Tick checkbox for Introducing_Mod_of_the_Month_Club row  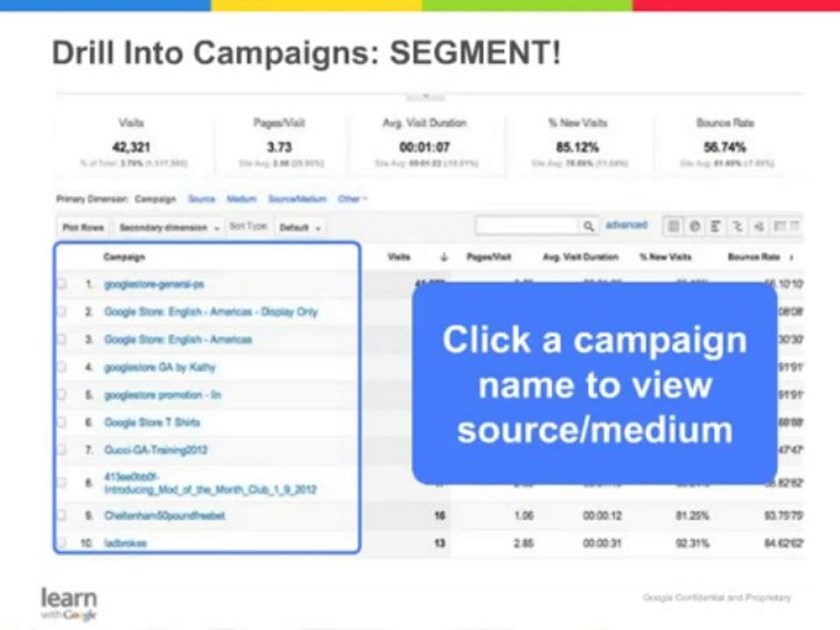click(61, 483)
